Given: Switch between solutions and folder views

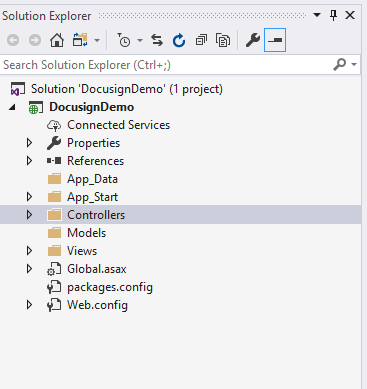Looking at the screenshot, I should click(80, 41).
